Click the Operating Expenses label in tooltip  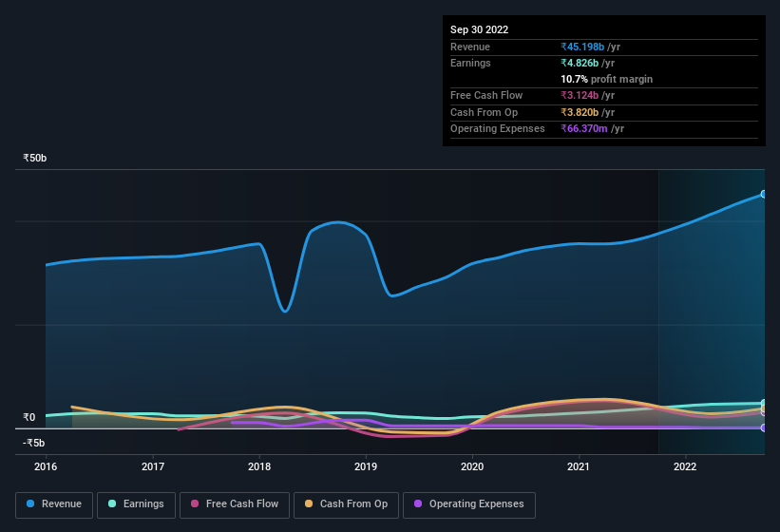pyautogui.click(x=498, y=128)
